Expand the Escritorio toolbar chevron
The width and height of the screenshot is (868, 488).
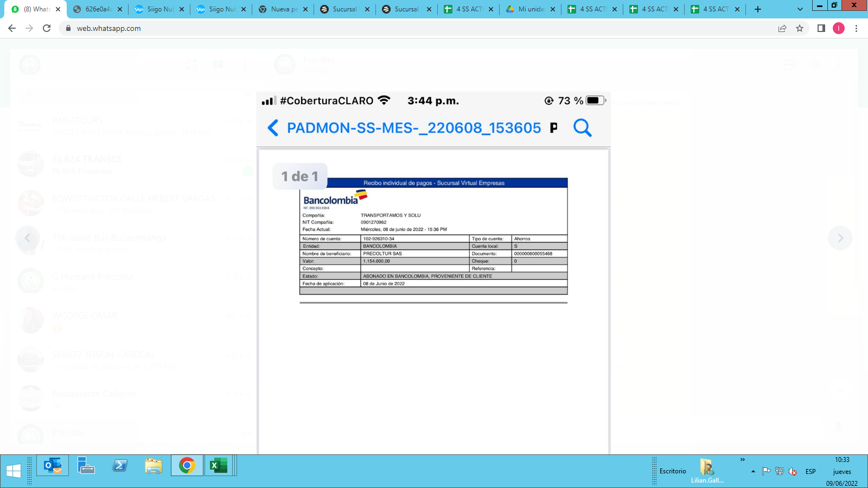(742, 460)
